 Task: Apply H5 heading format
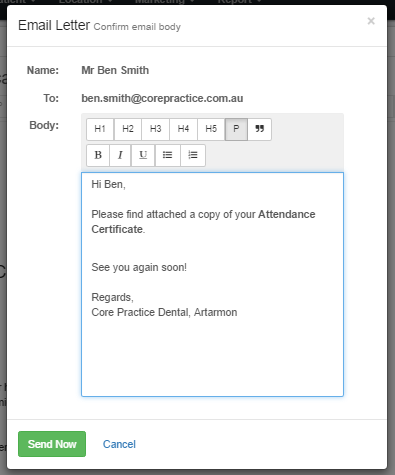pos(211,129)
